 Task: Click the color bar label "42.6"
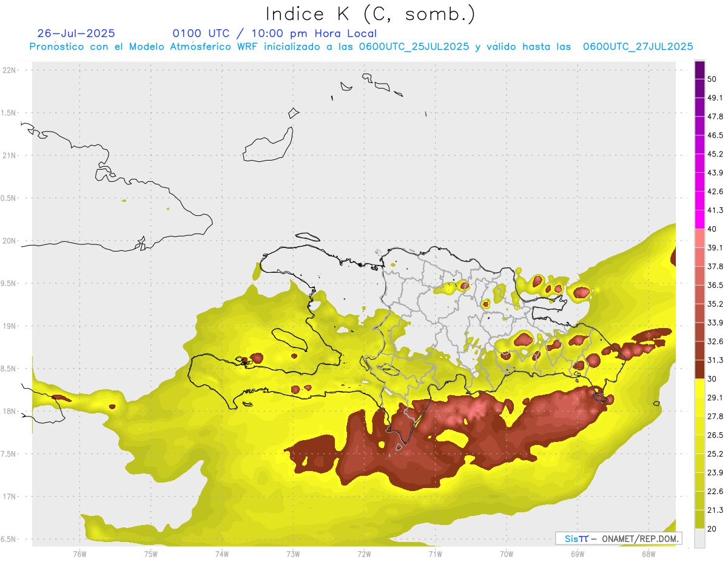(715, 192)
